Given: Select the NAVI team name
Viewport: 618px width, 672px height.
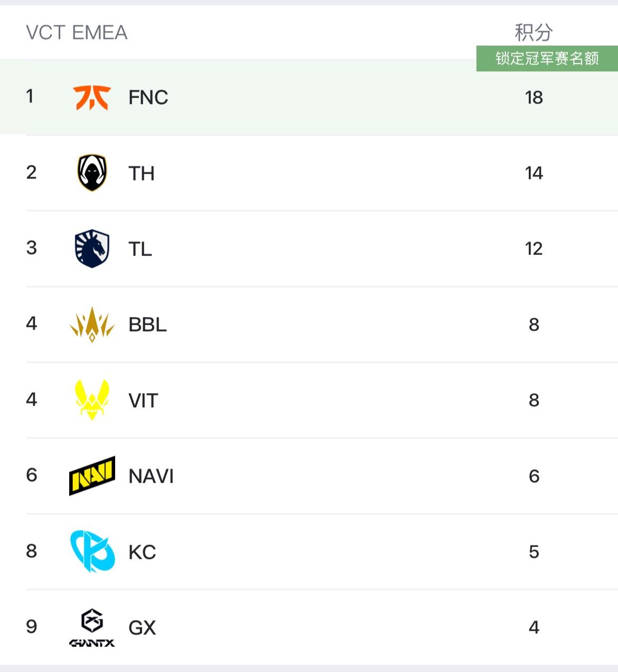Looking at the screenshot, I should pyautogui.click(x=151, y=476).
